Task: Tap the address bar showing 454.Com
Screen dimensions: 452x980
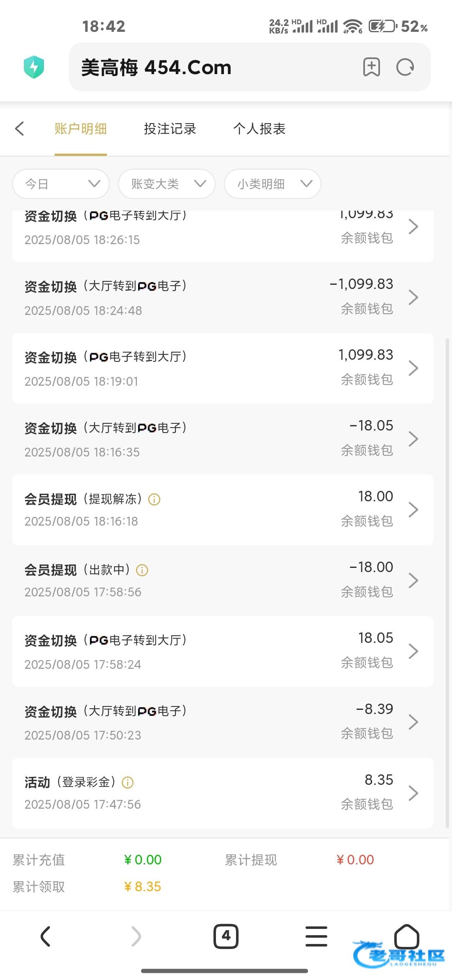Action: click(x=209, y=67)
